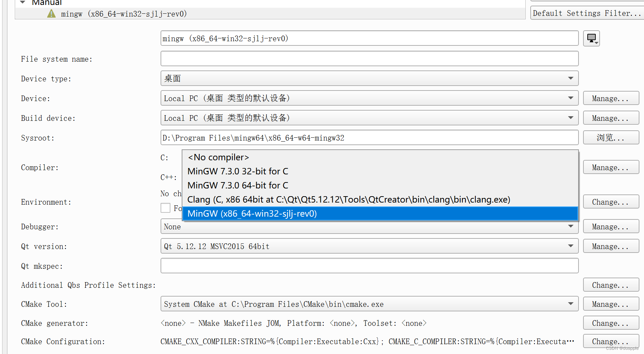
Task: Click Manage next to Qt version
Action: pos(611,246)
